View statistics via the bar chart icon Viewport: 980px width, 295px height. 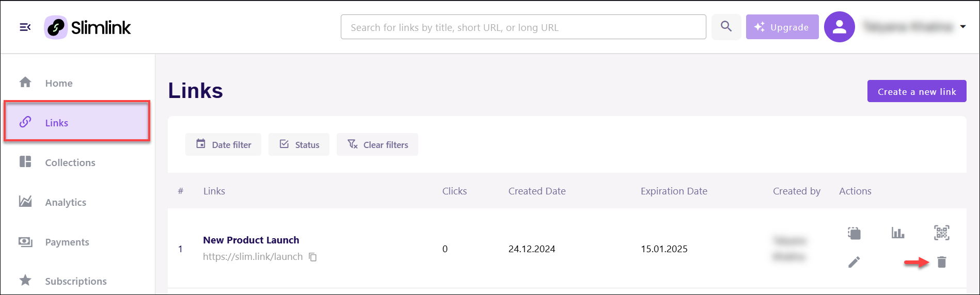pos(898,233)
